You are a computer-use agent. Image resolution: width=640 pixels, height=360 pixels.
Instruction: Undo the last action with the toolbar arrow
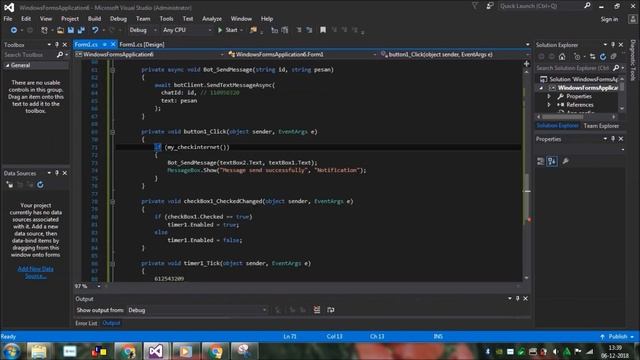tap(95, 30)
